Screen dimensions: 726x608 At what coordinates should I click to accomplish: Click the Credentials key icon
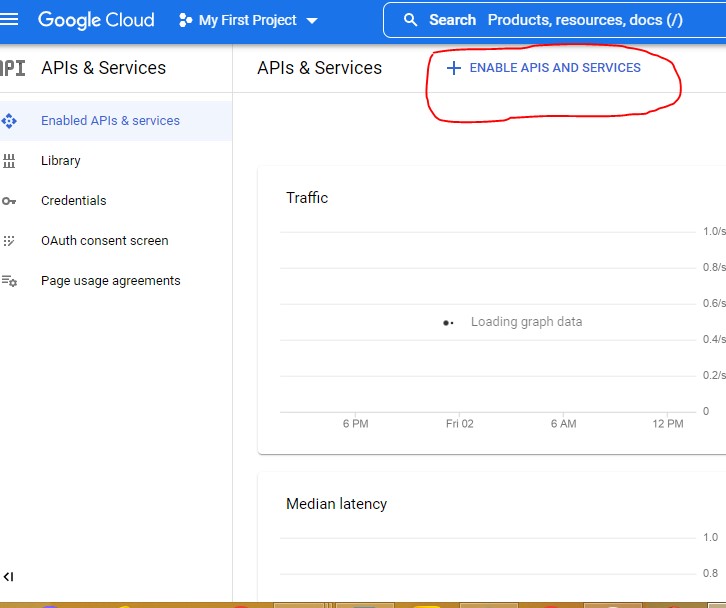click(x=10, y=201)
